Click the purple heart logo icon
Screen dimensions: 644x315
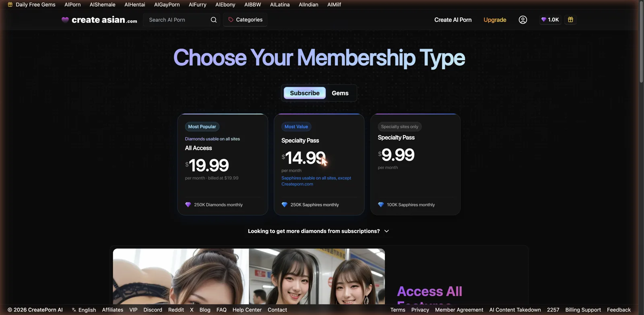coord(65,20)
